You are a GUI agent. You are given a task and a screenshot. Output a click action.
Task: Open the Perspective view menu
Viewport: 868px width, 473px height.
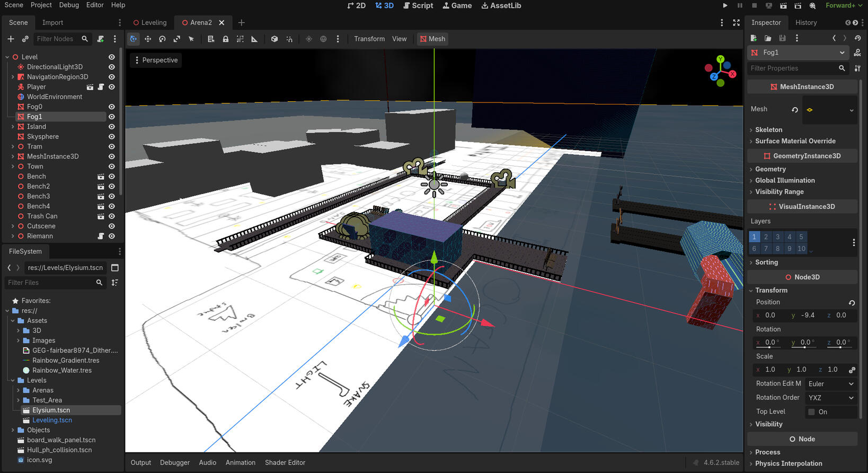click(x=156, y=60)
